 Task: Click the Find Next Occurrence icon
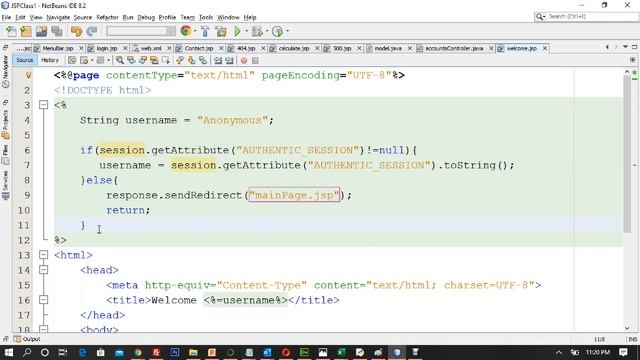143,60
